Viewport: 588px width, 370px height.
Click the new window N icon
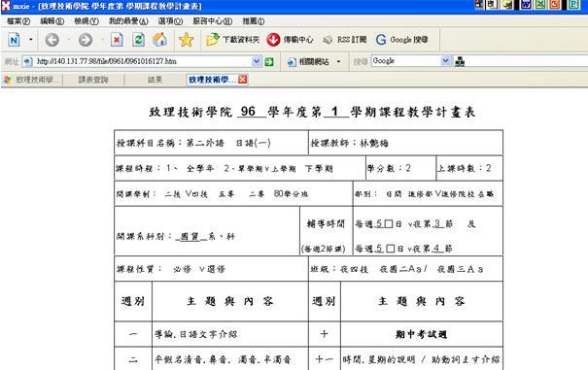point(15,40)
